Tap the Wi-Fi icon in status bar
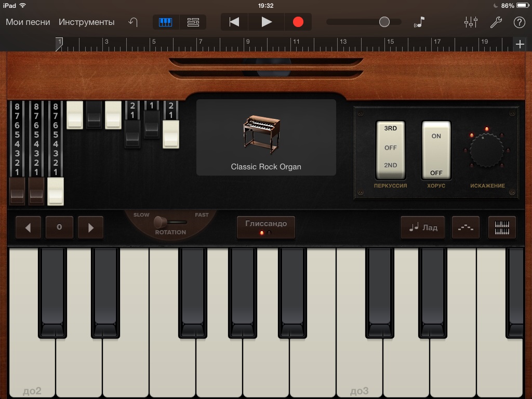 pyautogui.click(x=23, y=5)
